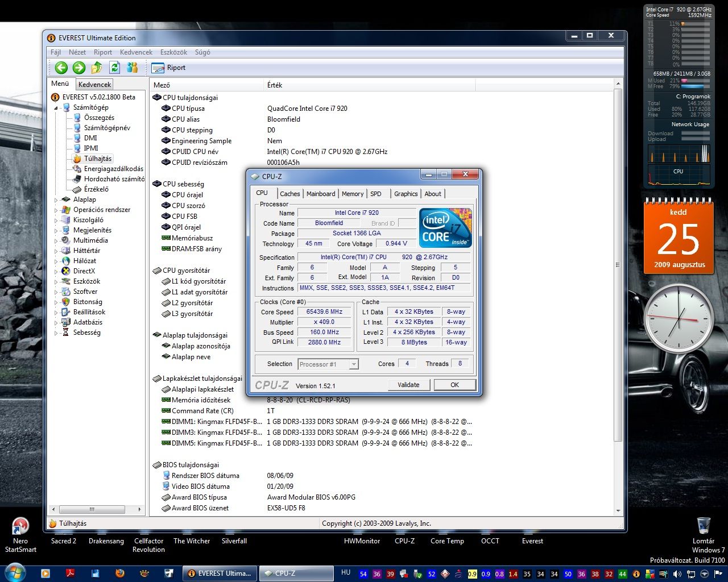Open the Nero StartSmart desktop icon
The image size is (728, 582).
coord(20,534)
